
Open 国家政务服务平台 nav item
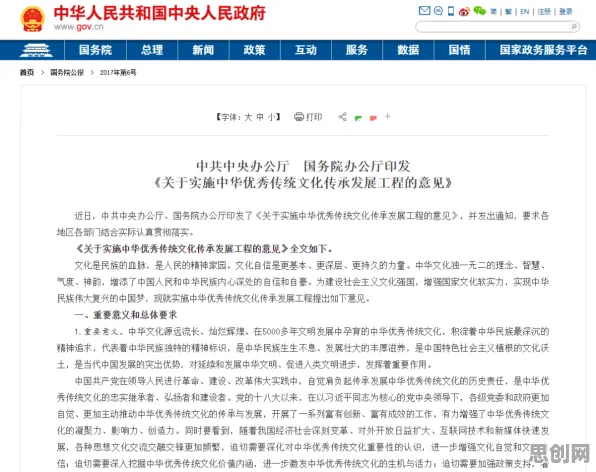click(544, 50)
